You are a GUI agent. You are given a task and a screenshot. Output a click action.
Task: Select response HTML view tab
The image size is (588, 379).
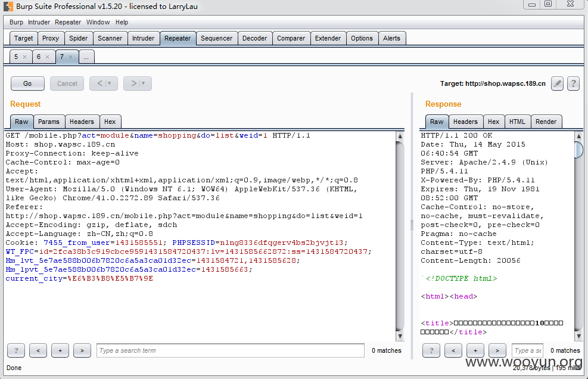point(518,122)
